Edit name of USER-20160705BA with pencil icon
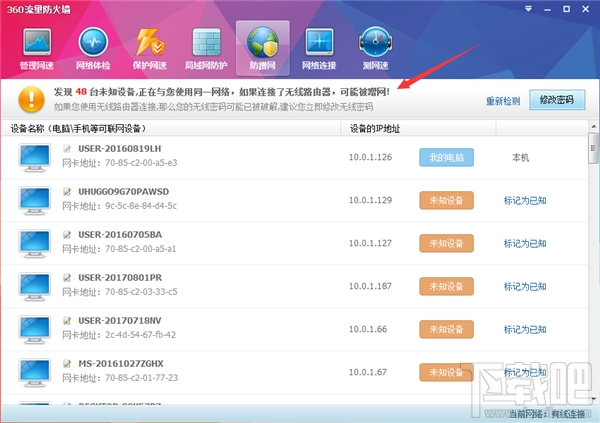Viewport: 600px width, 423px height. (67, 234)
